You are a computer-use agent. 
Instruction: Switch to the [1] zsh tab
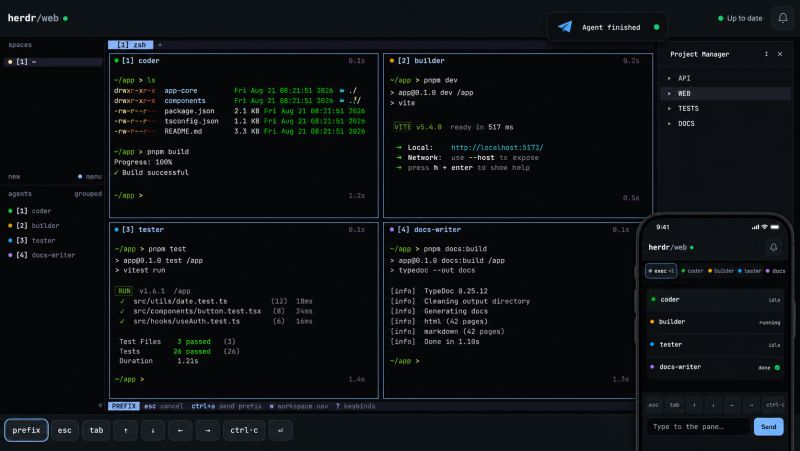131,45
